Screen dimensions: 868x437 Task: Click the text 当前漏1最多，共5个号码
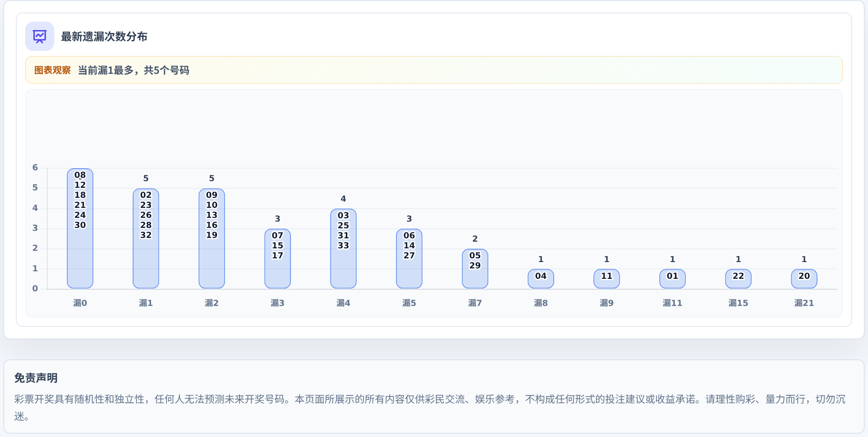coord(134,70)
